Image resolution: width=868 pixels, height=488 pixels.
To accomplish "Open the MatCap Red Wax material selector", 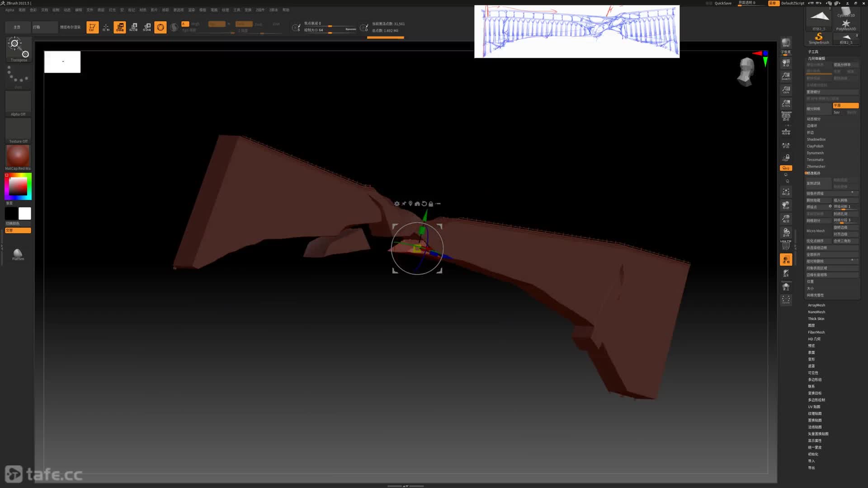I will (x=18, y=158).
